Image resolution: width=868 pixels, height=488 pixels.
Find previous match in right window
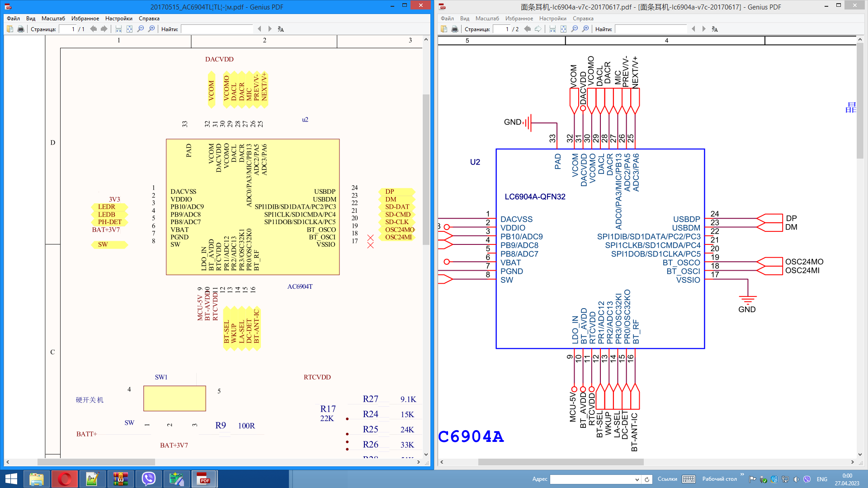[x=693, y=29]
